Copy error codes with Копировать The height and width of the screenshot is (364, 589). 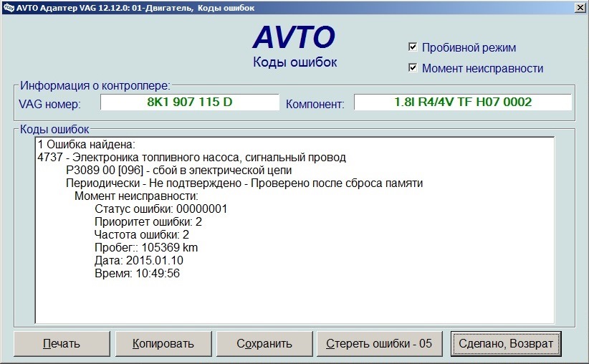[163, 344]
